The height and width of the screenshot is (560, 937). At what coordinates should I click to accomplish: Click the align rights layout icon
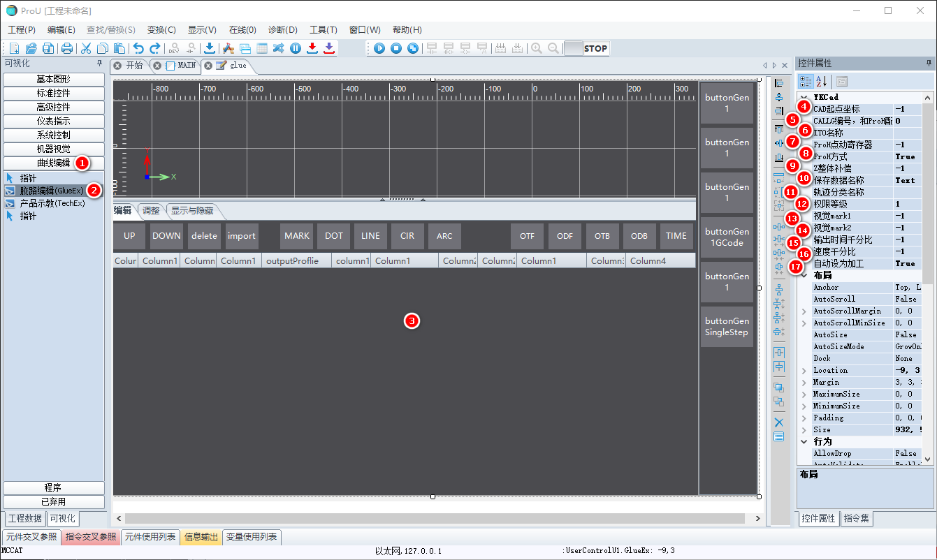tap(779, 111)
